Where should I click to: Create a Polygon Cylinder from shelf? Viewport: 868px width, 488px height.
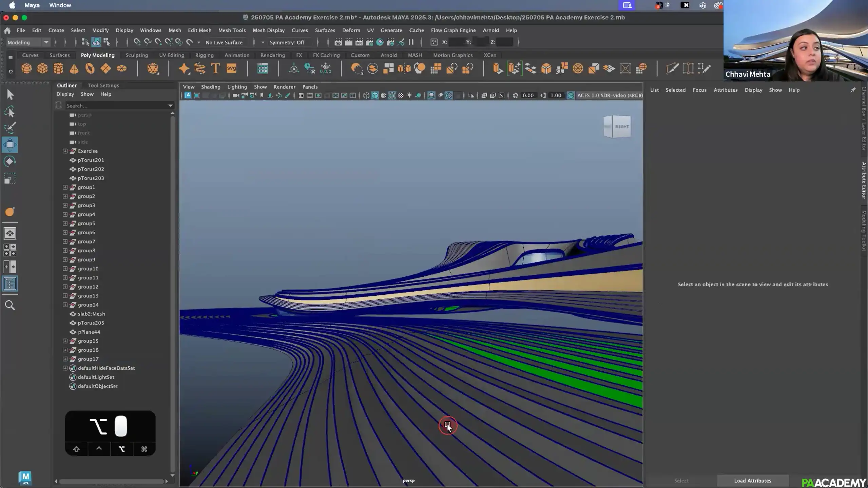(58, 69)
